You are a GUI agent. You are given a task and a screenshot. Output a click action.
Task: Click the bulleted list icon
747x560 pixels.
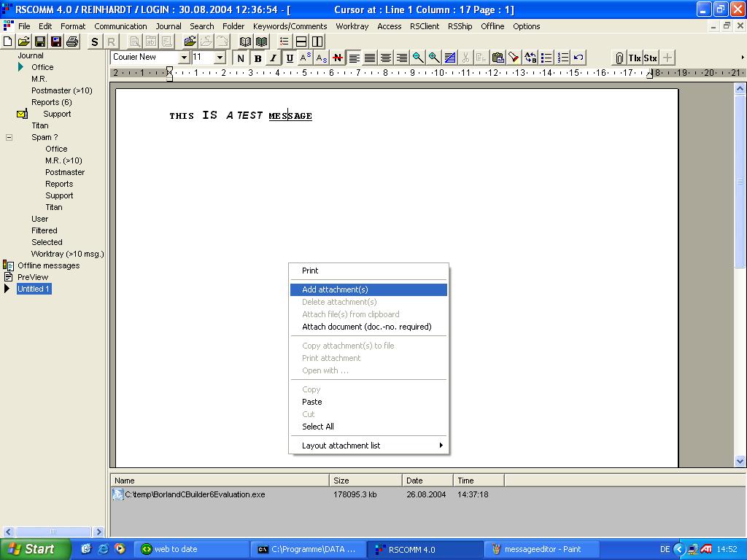pyautogui.click(x=546, y=58)
